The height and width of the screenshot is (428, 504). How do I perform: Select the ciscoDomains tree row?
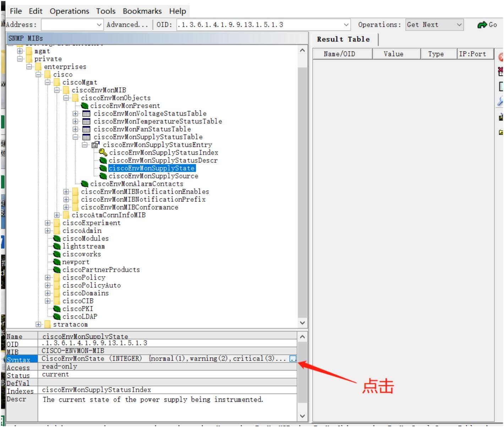[86, 293]
